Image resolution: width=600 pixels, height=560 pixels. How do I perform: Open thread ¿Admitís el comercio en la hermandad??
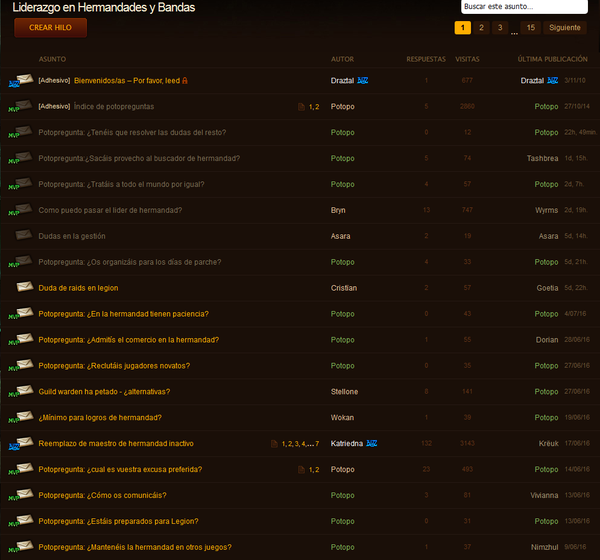(x=129, y=340)
